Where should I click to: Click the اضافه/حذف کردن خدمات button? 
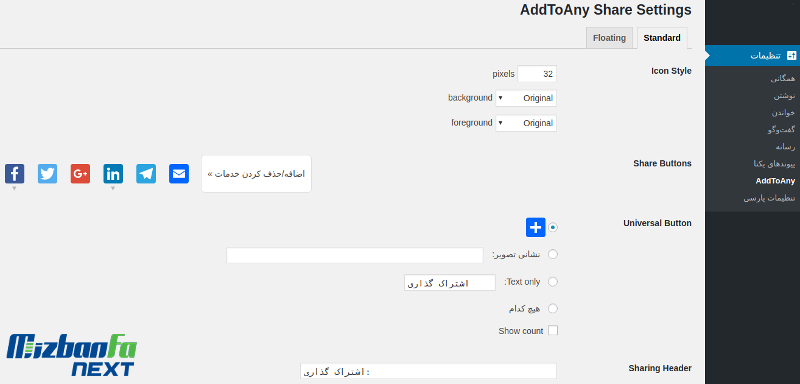click(x=256, y=174)
